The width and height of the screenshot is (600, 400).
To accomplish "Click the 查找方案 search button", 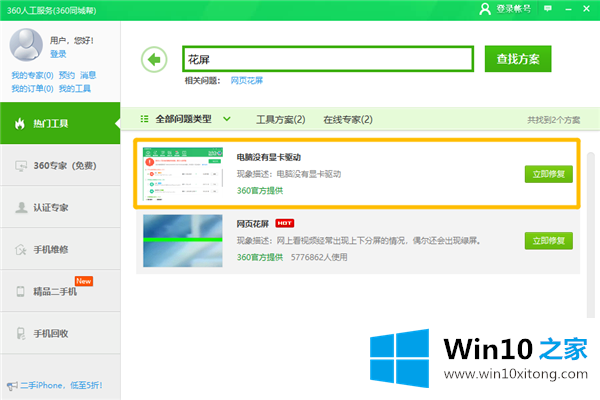I will click(518, 59).
